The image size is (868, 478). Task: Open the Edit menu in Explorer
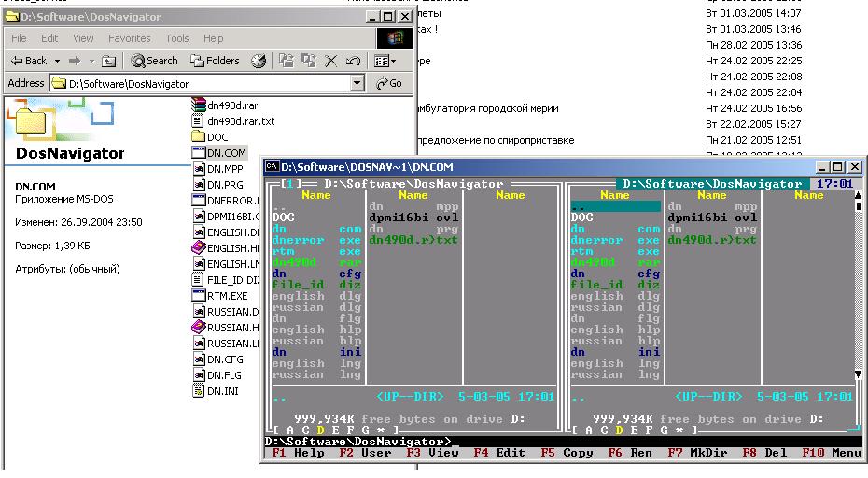[x=49, y=38]
